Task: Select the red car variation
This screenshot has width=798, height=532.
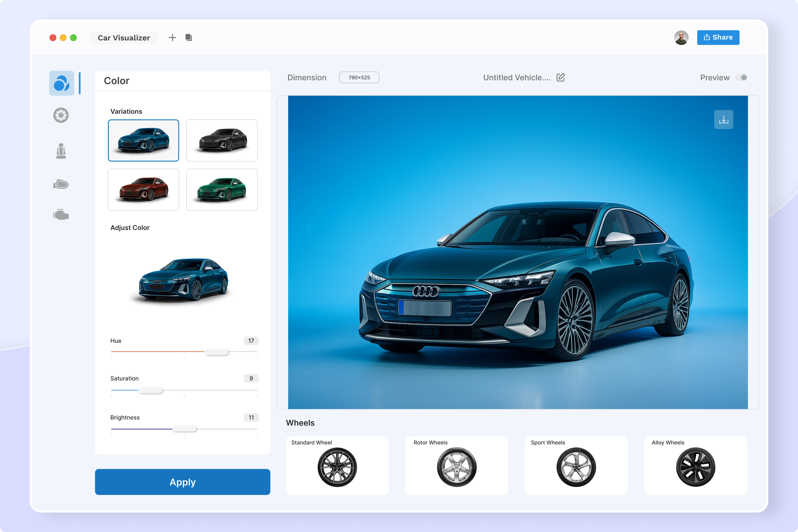Action: [143, 190]
